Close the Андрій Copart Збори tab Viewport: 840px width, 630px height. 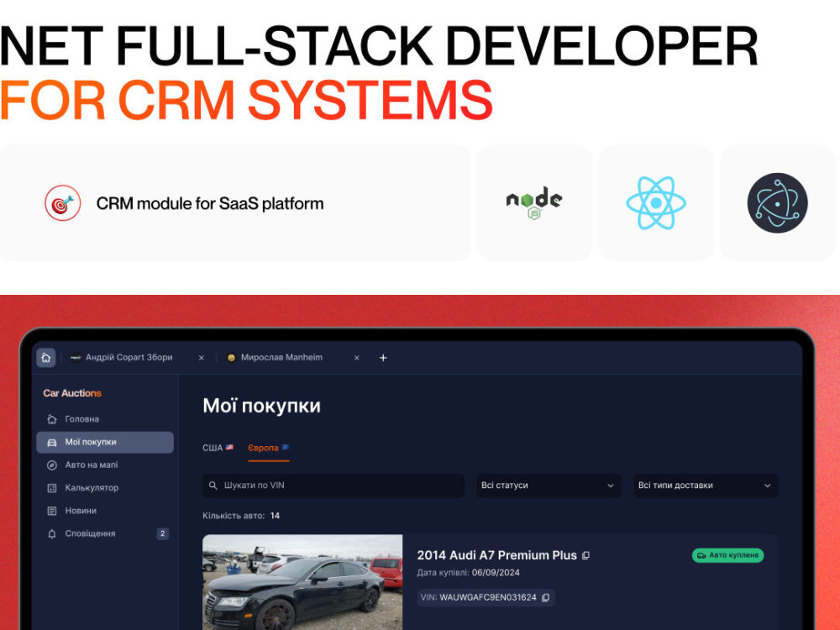(x=202, y=358)
